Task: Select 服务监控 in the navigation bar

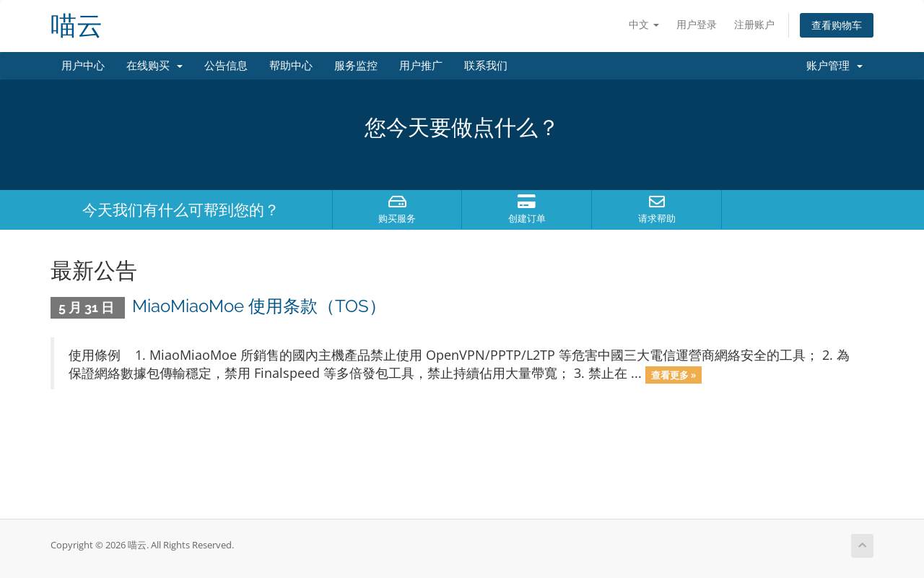Action: point(356,66)
